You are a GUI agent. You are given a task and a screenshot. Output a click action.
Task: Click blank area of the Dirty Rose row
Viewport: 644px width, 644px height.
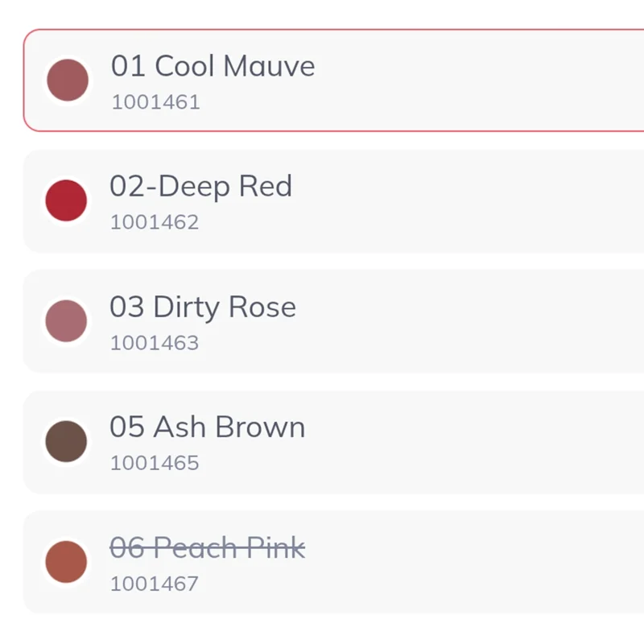point(483,322)
